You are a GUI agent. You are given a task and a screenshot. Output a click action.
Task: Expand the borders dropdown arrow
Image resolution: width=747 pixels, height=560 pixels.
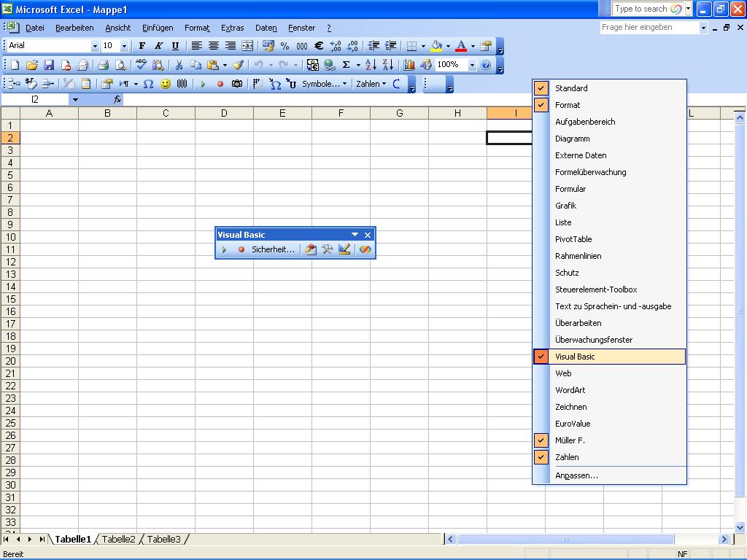[x=423, y=46]
